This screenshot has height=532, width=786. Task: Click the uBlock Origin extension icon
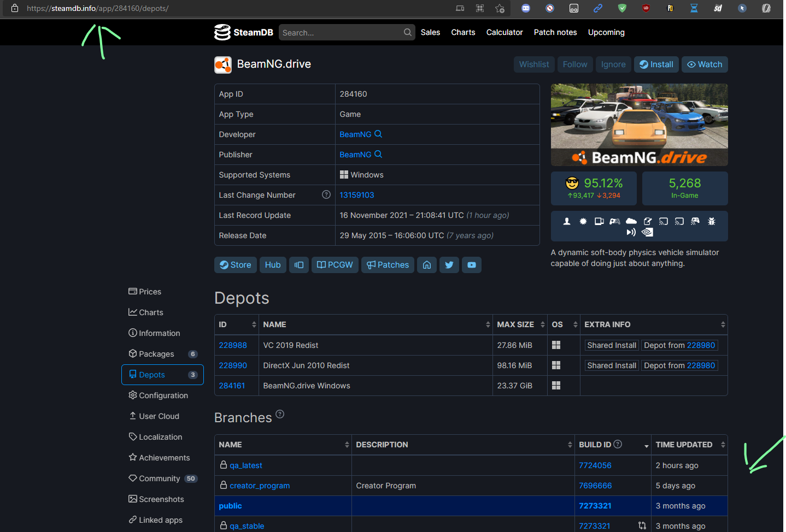coord(646,8)
